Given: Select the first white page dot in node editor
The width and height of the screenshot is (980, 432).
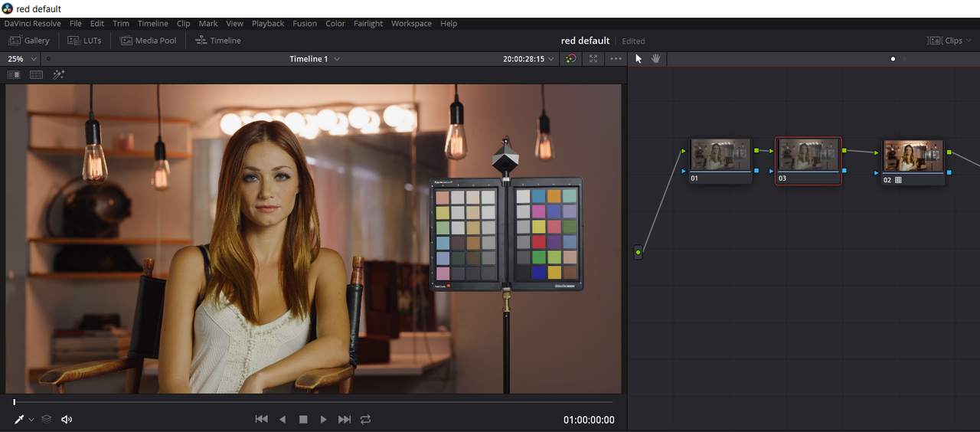Looking at the screenshot, I should coord(893,59).
